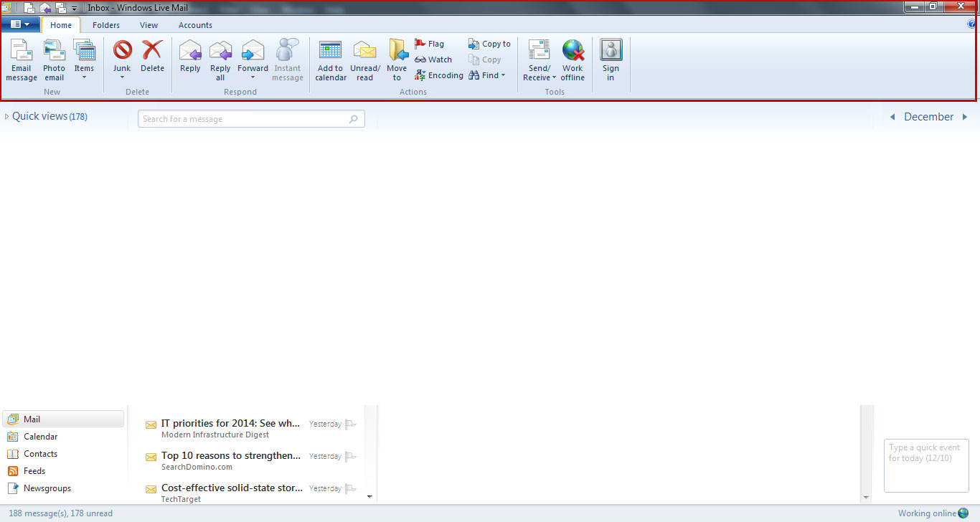Enable Watch on the conversation
The image size is (980, 522).
tap(433, 59)
